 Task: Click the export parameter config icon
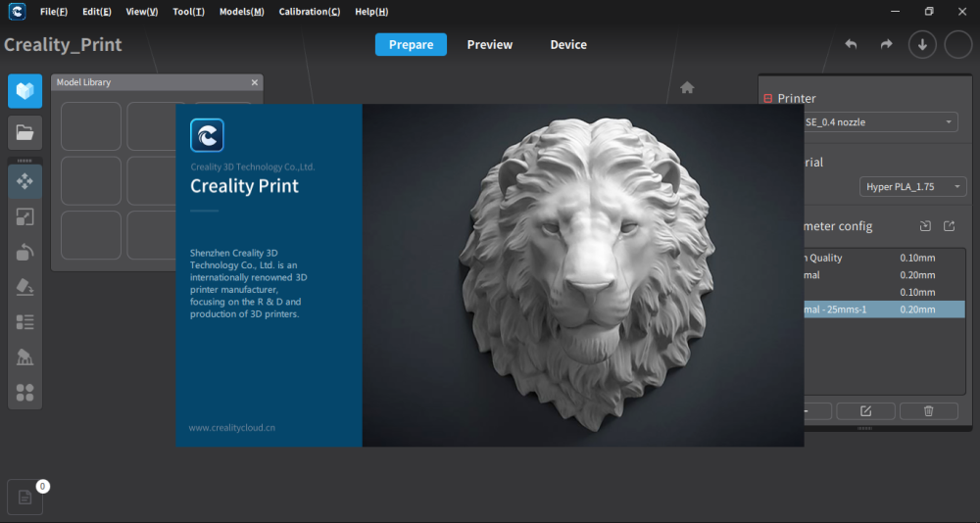click(950, 226)
